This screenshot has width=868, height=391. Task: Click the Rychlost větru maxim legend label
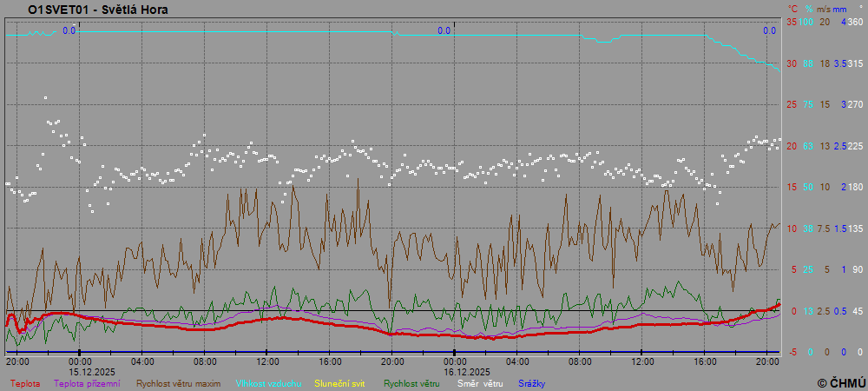tap(178, 383)
